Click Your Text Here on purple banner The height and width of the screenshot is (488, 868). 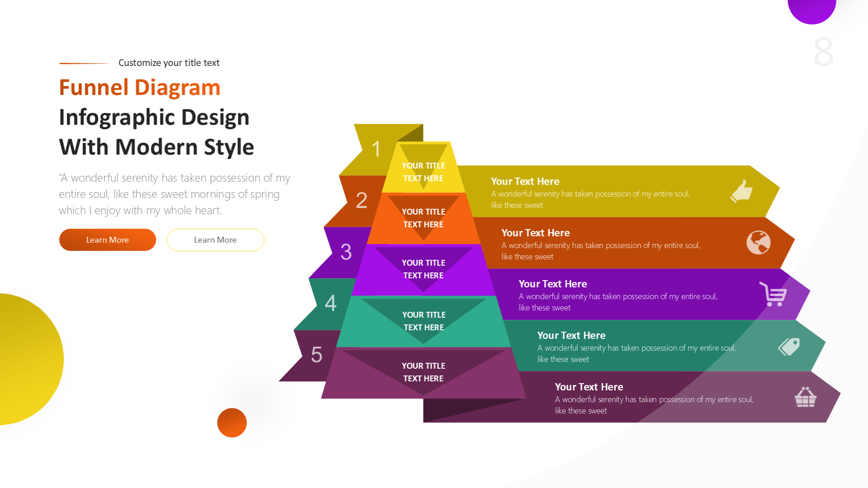(552, 284)
